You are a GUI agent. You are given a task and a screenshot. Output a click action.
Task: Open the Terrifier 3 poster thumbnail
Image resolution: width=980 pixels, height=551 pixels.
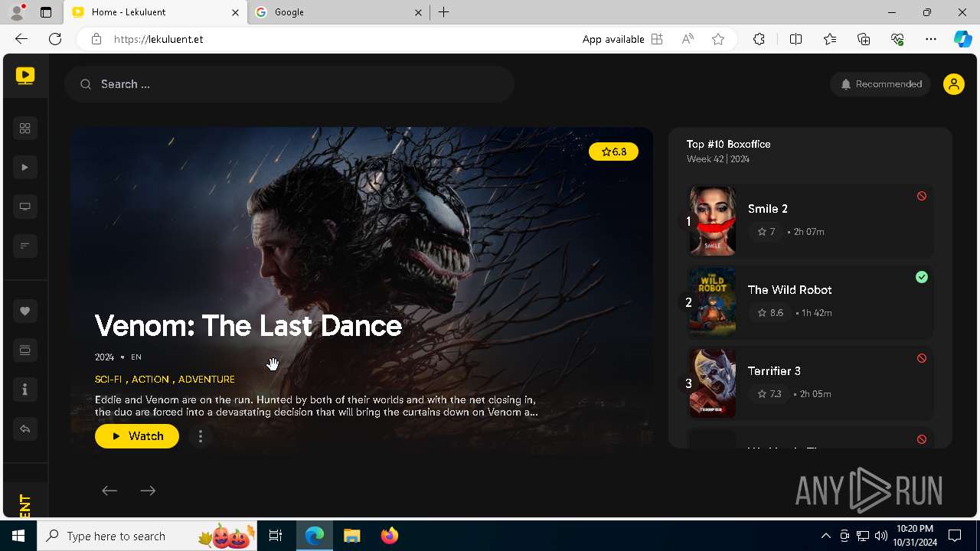point(712,383)
